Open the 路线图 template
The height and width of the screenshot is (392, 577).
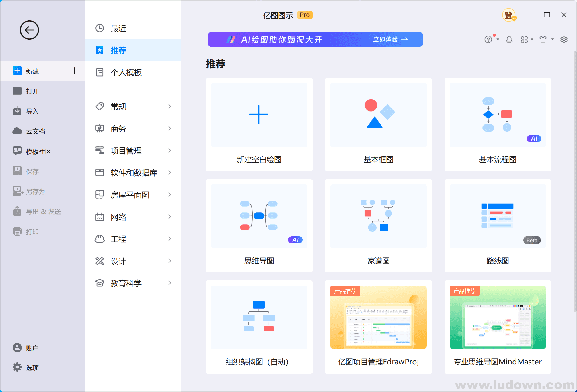tap(498, 226)
